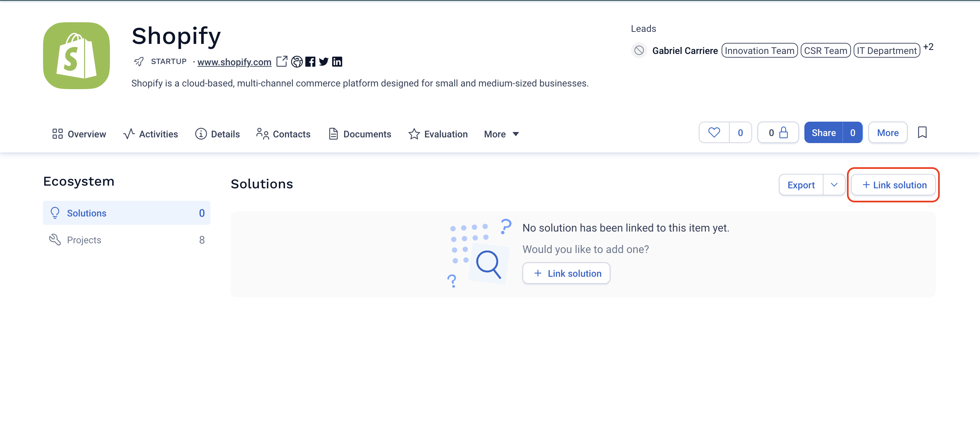Click the startup rocket icon
Image resolution: width=980 pixels, height=447 pixels.
139,61
